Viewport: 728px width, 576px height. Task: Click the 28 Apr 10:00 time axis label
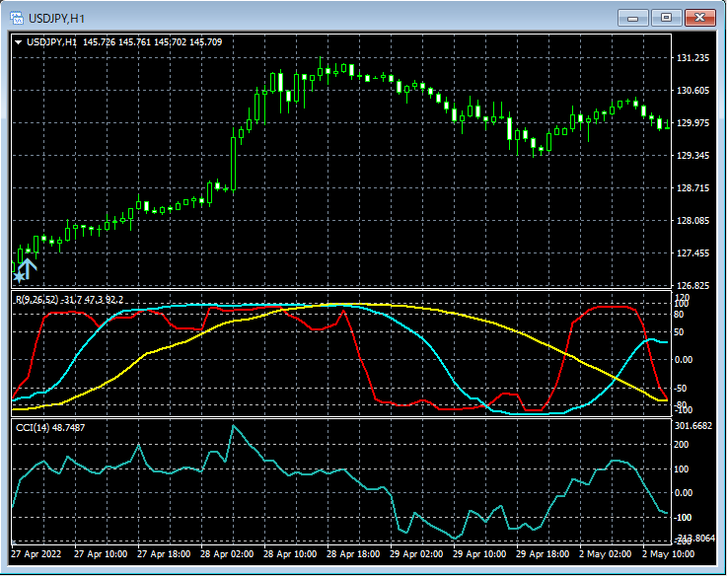pyautogui.click(x=290, y=553)
